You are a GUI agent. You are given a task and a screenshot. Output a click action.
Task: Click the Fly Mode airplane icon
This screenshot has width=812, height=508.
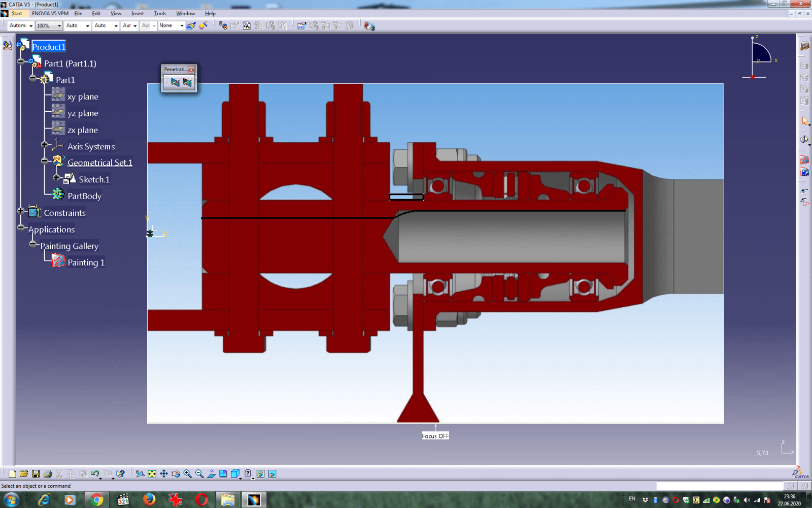click(x=140, y=473)
